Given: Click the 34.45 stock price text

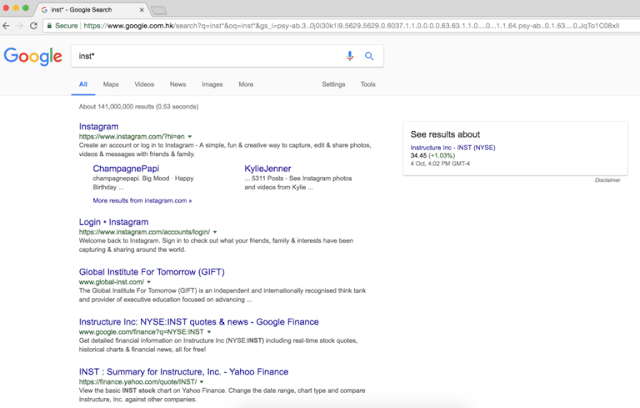Looking at the screenshot, I should click(418, 155).
